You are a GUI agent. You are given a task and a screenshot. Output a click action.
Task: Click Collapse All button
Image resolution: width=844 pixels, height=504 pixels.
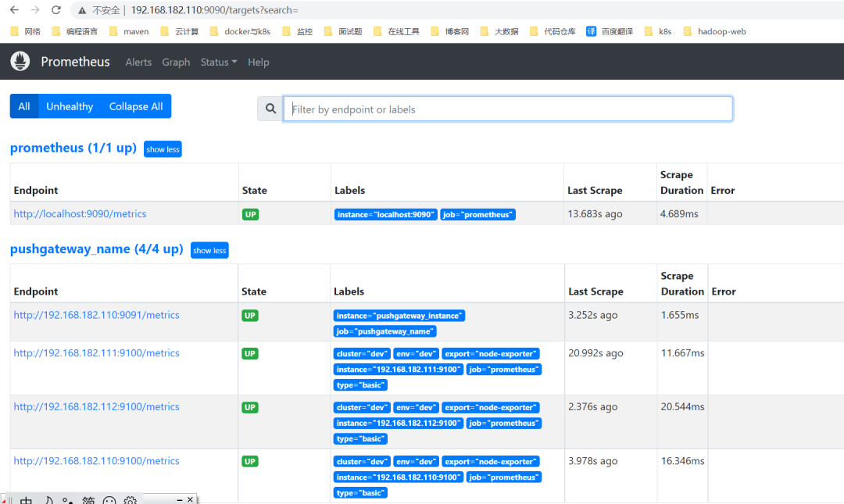(136, 106)
